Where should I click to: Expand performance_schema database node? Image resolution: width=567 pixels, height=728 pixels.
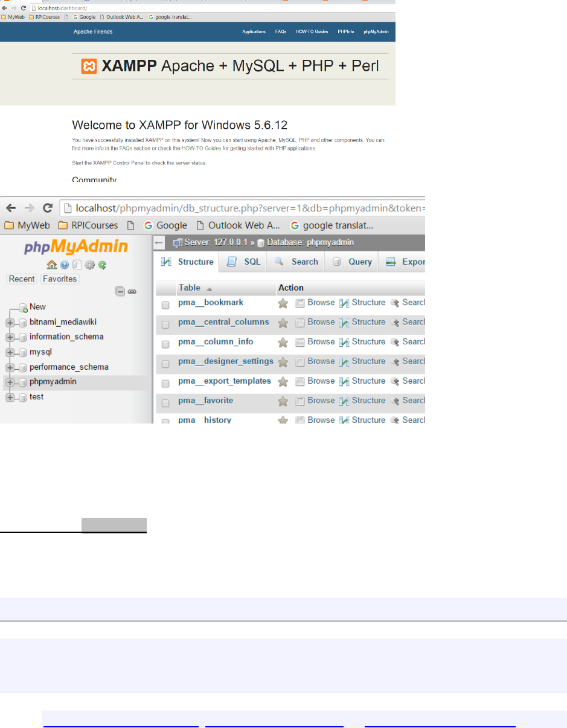(10, 367)
